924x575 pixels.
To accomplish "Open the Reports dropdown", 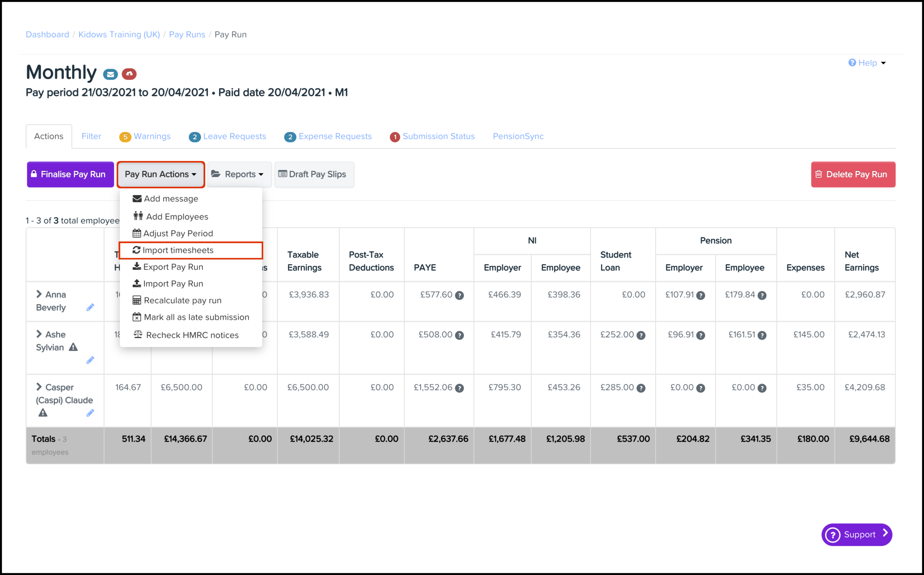I will point(239,174).
